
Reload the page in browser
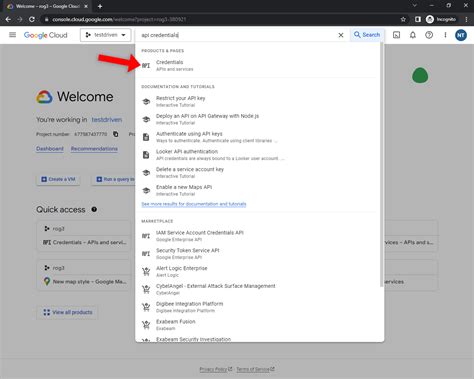[x=32, y=19]
